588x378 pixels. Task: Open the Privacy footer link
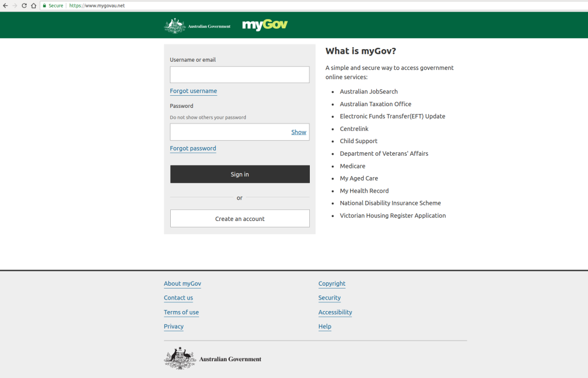point(174,326)
